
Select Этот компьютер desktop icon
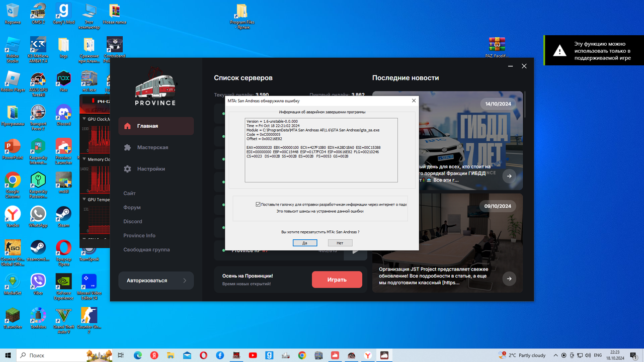point(89,16)
